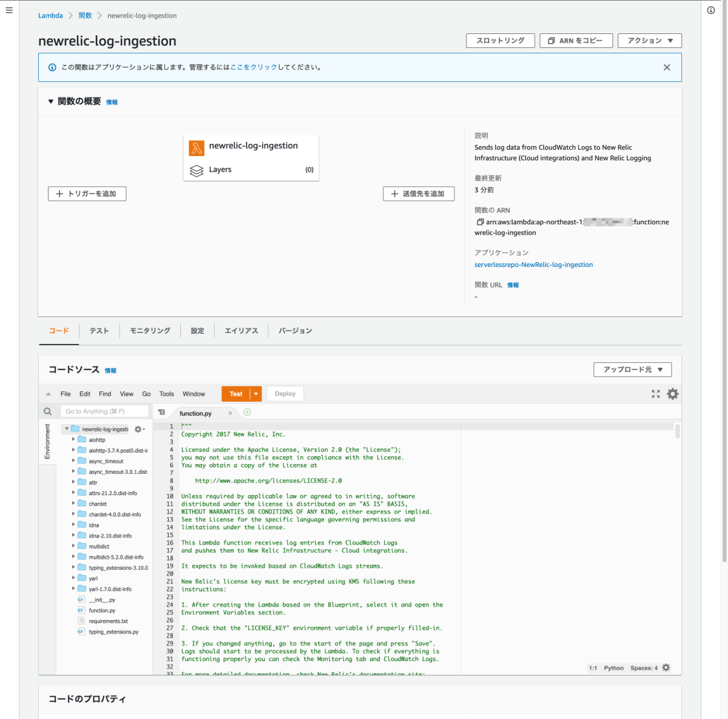The image size is (728, 719).
Task: Switch to the モニタリング tab
Action: [x=150, y=331]
